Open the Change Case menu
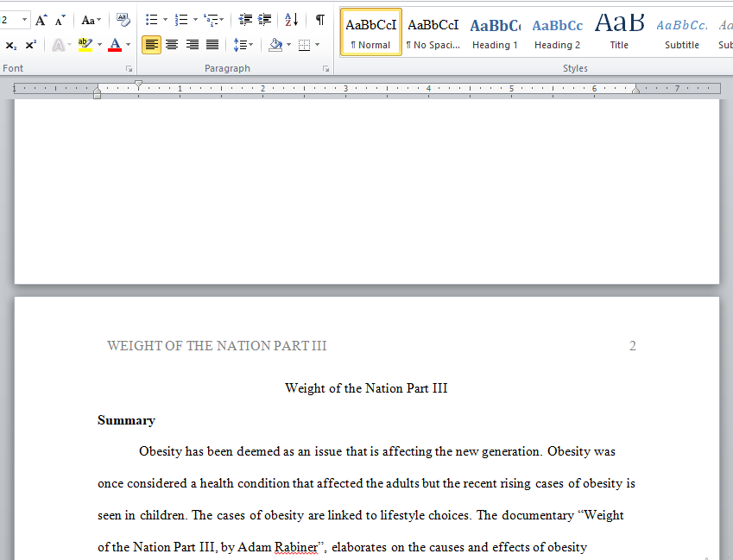 pos(91,20)
